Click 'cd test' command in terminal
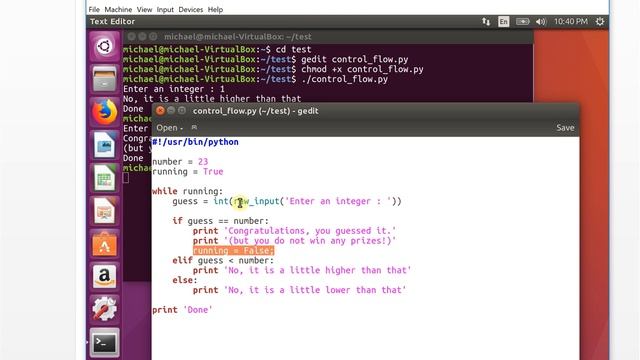Screen dimensions: 640x360 point(293,49)
